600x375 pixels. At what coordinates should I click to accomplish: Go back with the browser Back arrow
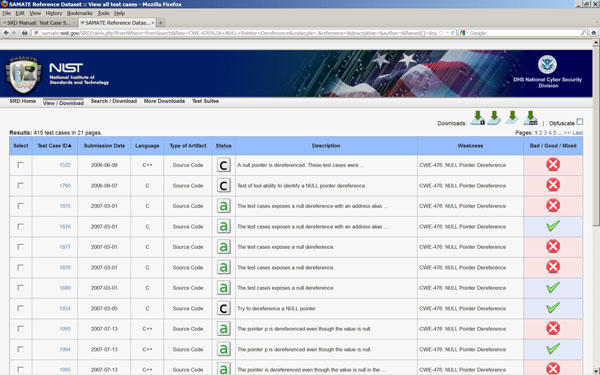click(x=6, y=33)
